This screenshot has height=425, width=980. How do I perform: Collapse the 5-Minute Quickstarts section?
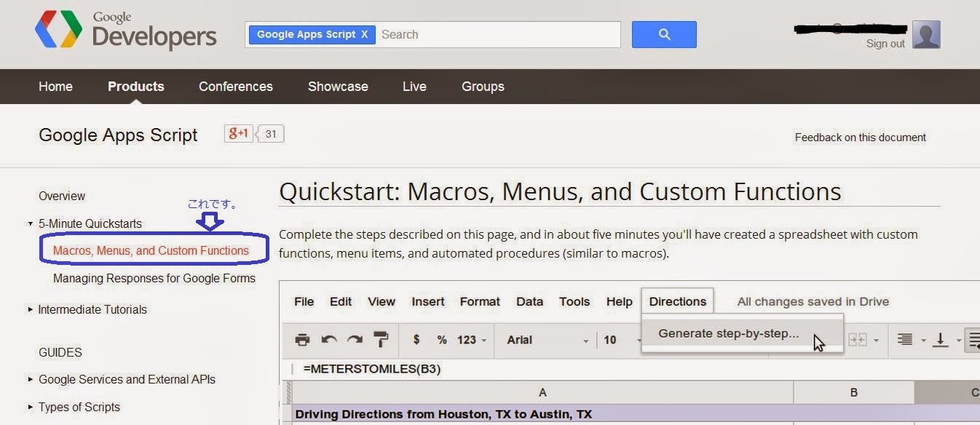point(31,224)
